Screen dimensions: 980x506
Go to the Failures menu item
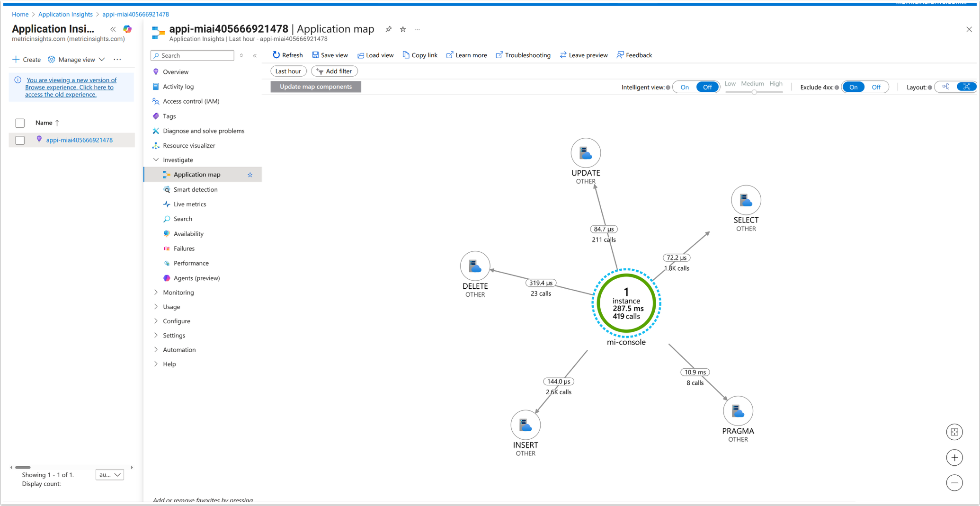click(x=184, y=249)
